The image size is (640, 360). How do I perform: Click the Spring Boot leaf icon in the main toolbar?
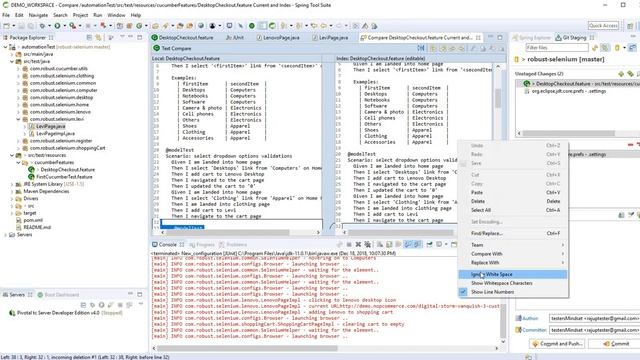click(272, 26)
